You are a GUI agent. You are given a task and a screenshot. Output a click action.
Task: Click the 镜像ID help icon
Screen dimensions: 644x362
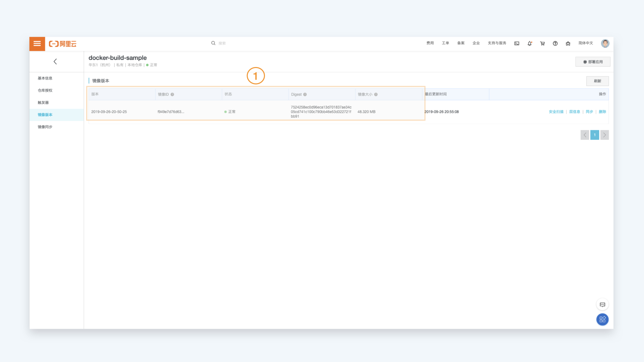coord(172,95)
